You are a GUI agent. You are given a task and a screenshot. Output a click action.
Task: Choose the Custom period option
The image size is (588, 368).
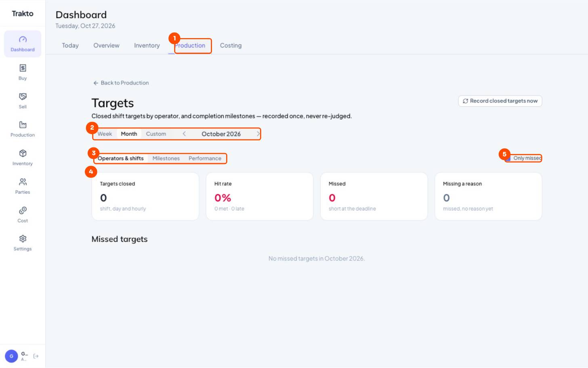[x=156, y=134]
